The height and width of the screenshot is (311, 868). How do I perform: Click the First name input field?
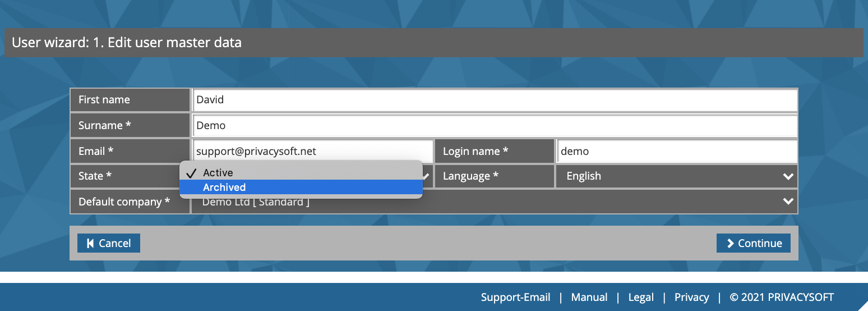(x=495, y=100)
